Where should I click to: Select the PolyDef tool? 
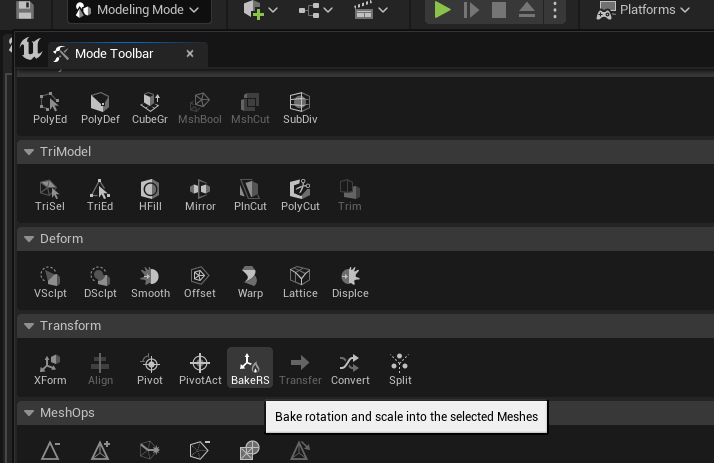100,108
